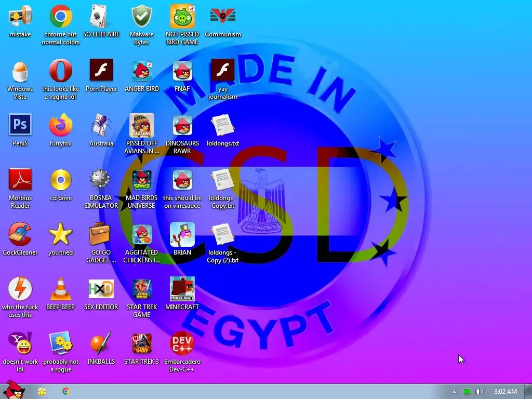Select the 'Morbius Reader' PDF icon

[20, 180]
